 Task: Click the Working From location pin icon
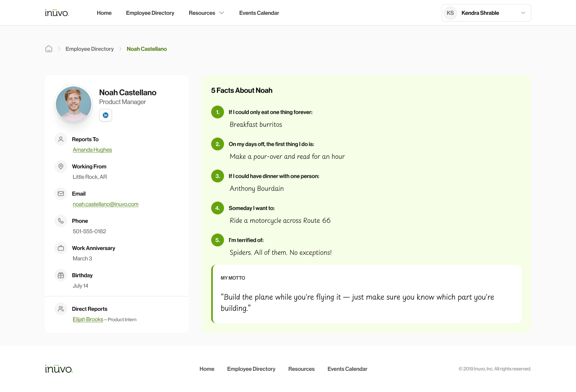coord(61,166)
